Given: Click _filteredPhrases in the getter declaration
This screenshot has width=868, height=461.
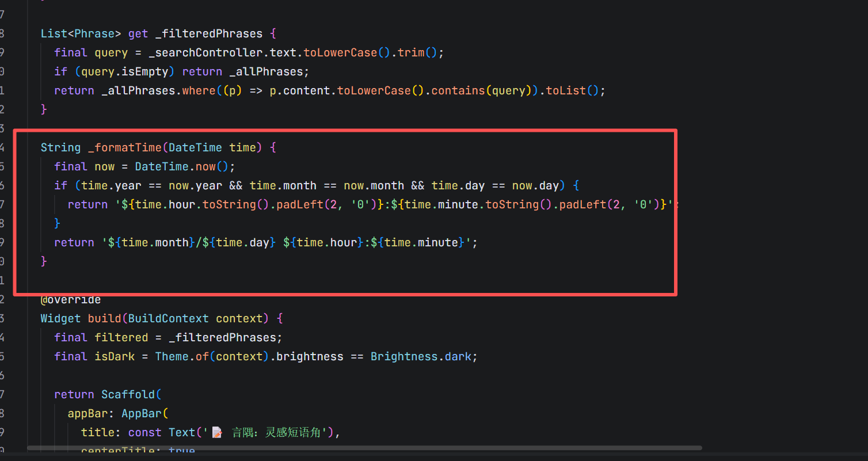Looking at the screenshot, I should coord(209,33).
